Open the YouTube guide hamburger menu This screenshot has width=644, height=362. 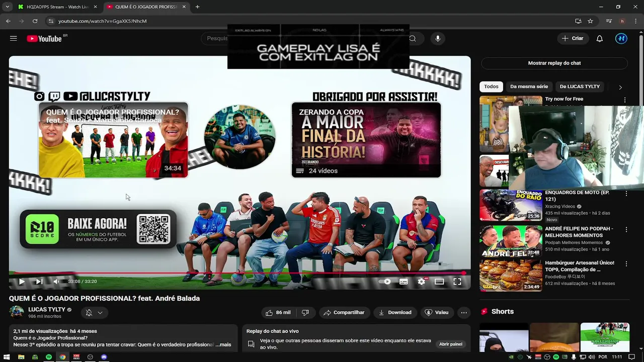point(14,39)
